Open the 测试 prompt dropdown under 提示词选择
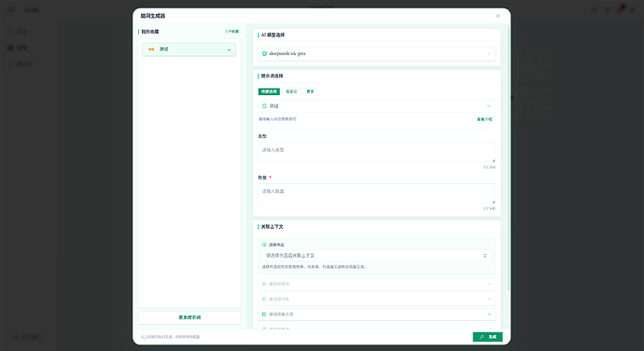The width and height of the screenshot is (644, 351). point(377,106)
